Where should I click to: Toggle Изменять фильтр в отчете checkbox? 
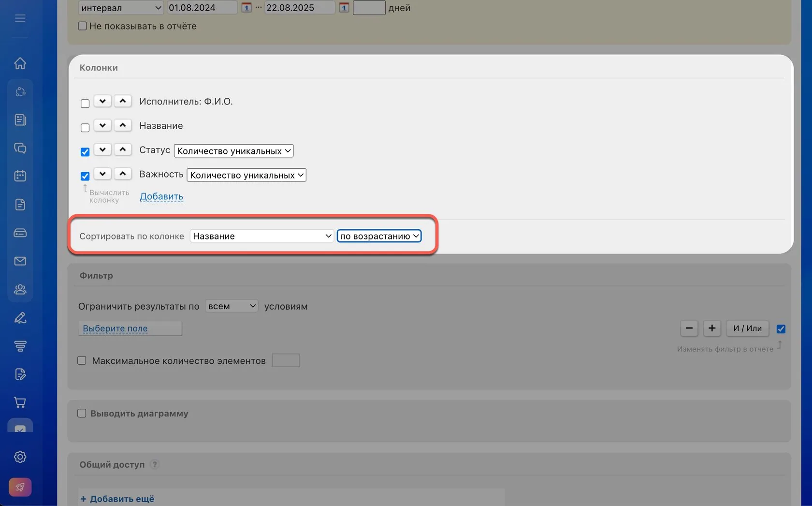tap(781, 329)
